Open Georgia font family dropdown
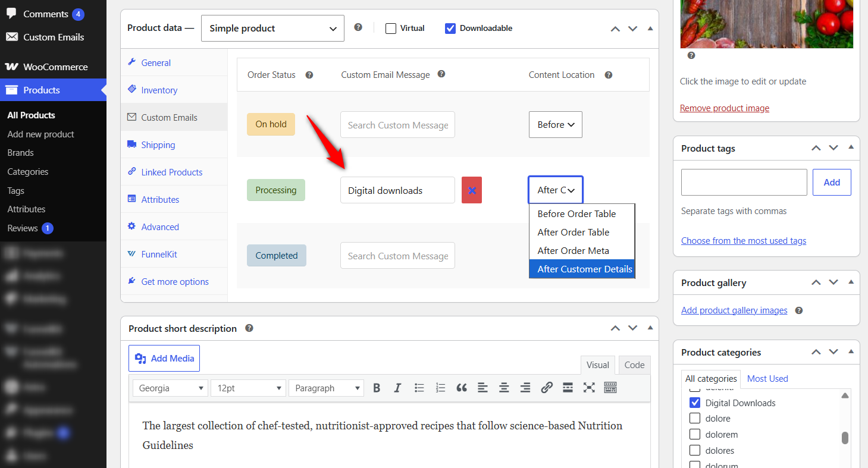The height and width of the screenshot is (468, 868). (x=170, y=388)
